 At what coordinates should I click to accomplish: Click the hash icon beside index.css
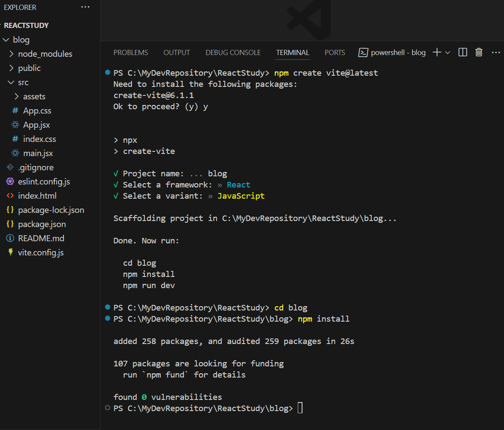point(15,139)
